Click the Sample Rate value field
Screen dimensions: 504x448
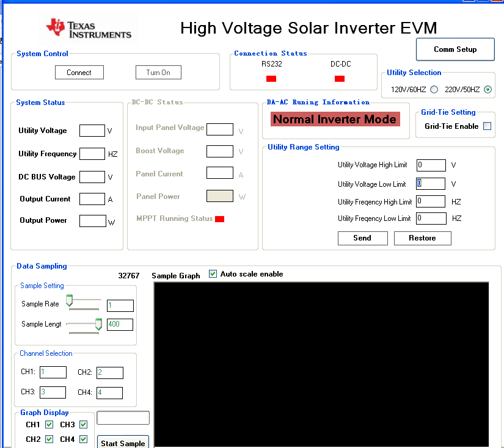pyautogui.click(x=120, y=305)
